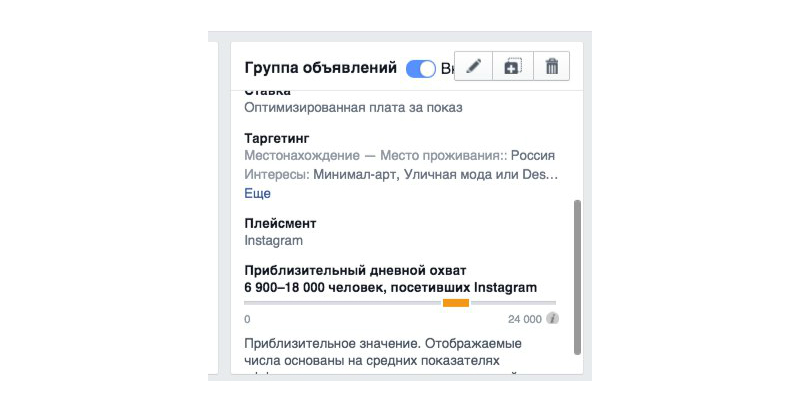Click the Приблизительное значение description text
Viewport: 800px width, 405px height.
coord(383,352)
